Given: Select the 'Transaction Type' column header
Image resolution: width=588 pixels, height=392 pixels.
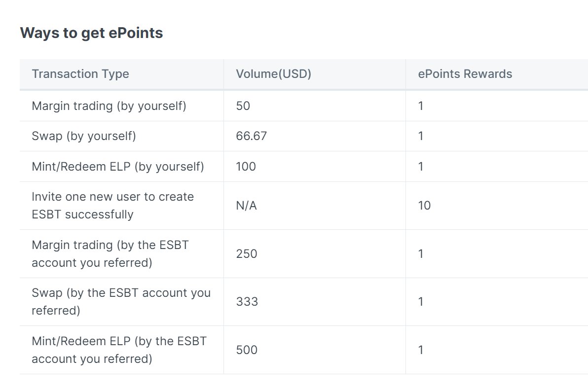Looking at the screenshot, I should pos(80,74).
